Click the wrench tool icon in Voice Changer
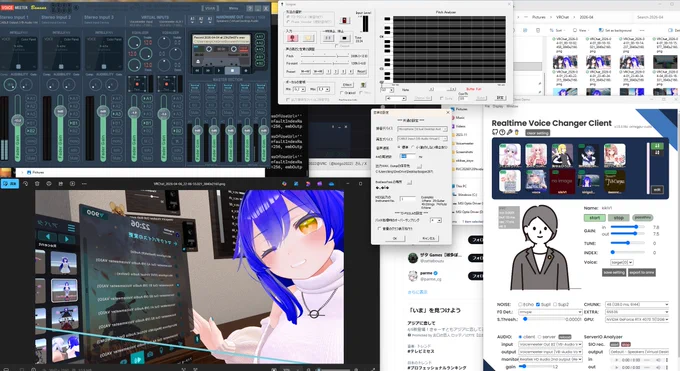 510,132
